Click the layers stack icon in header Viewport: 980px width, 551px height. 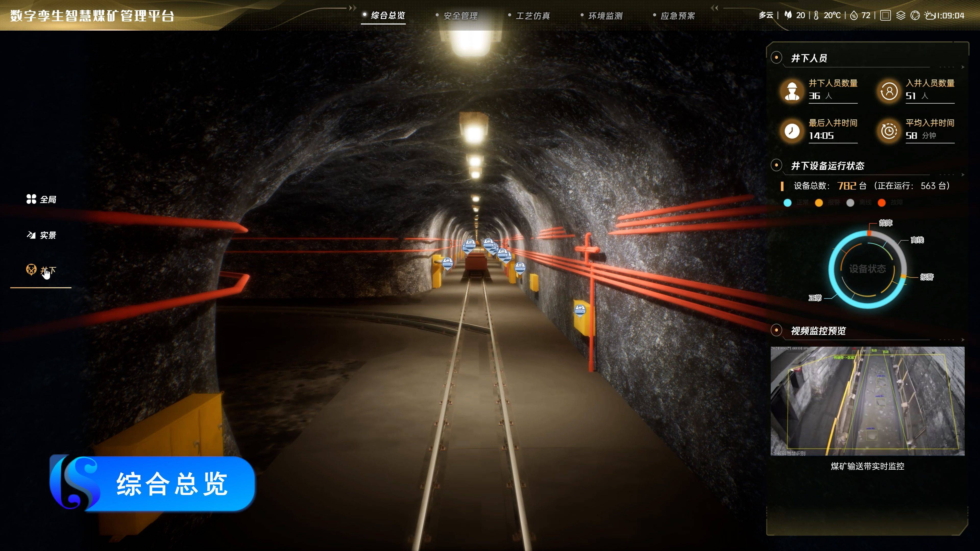point(900,16)
